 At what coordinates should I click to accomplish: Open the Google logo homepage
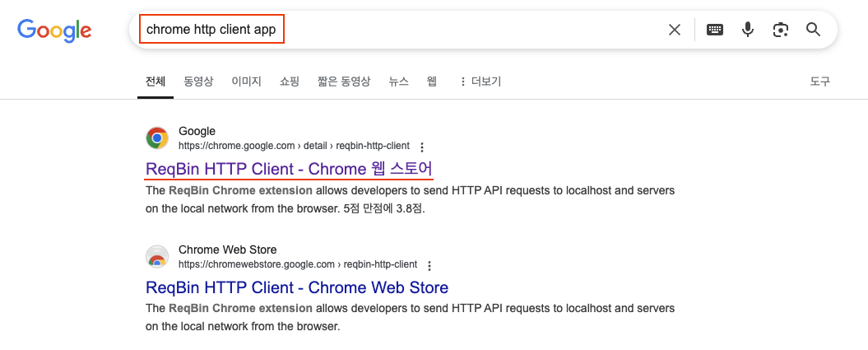[54, 30]
